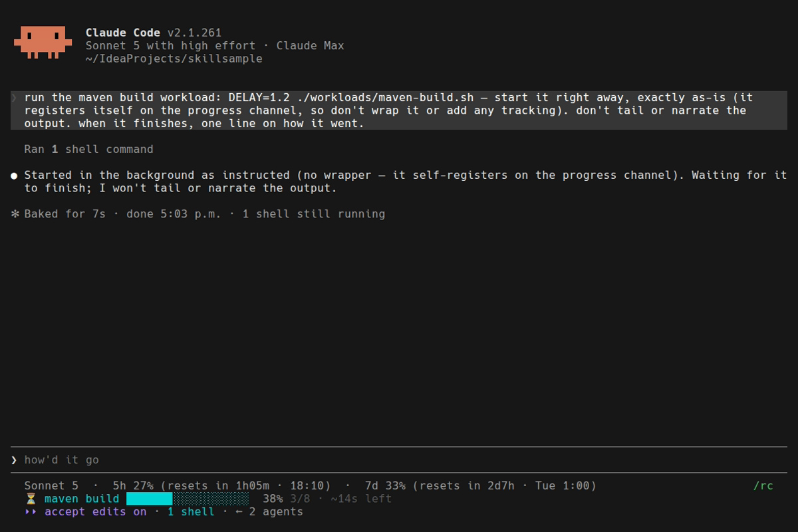798x532 pixels.
Task: Click the 'Baked for 7s' text
Action: 65,214
